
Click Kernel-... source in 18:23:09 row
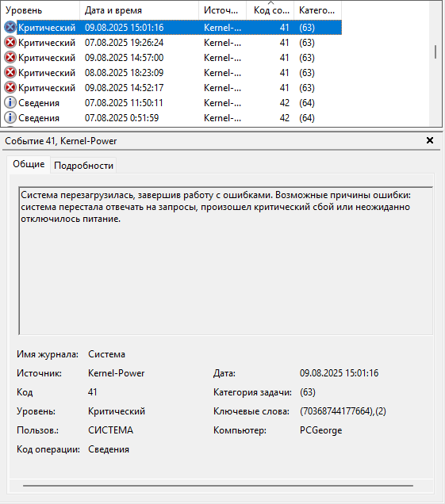(222, 73)
